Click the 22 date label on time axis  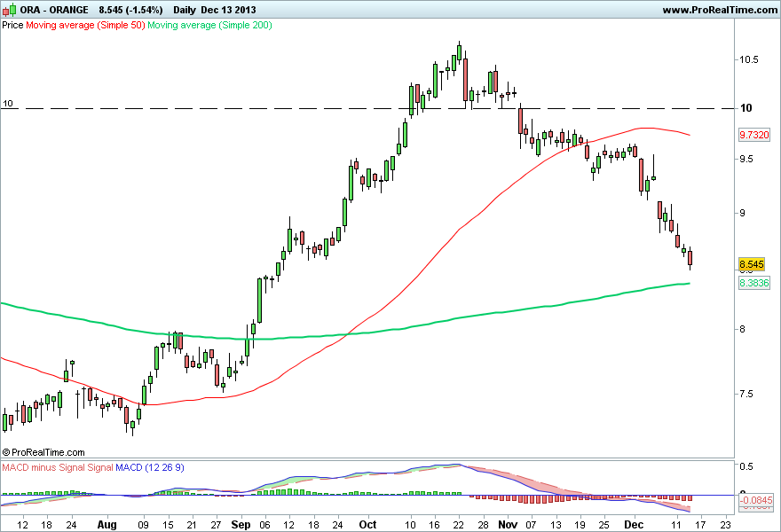point(458,525)
